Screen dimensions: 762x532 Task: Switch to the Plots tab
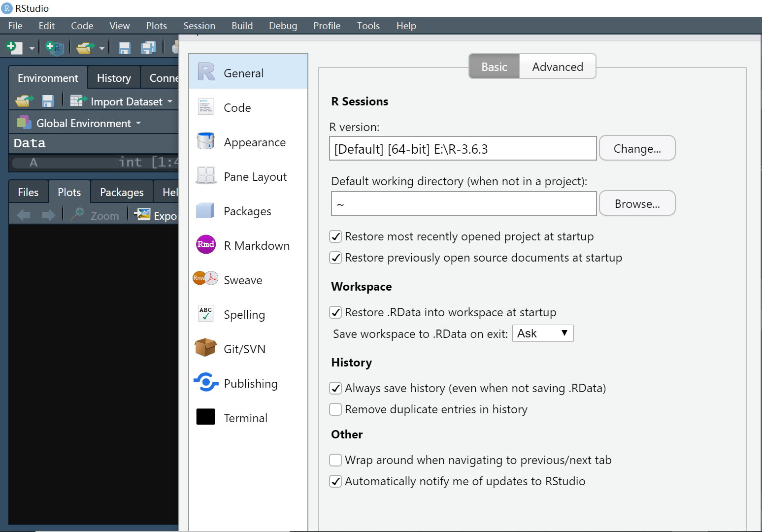(x=69, y=192)
